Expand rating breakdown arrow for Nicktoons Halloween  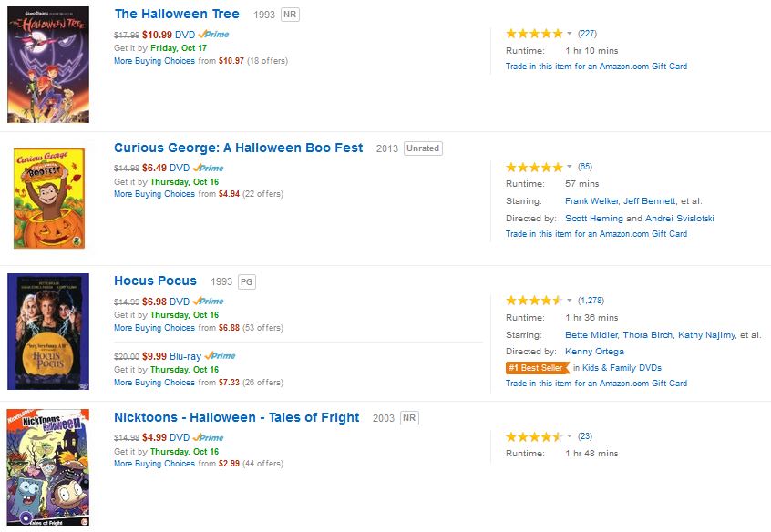click(x=571, y=437)
